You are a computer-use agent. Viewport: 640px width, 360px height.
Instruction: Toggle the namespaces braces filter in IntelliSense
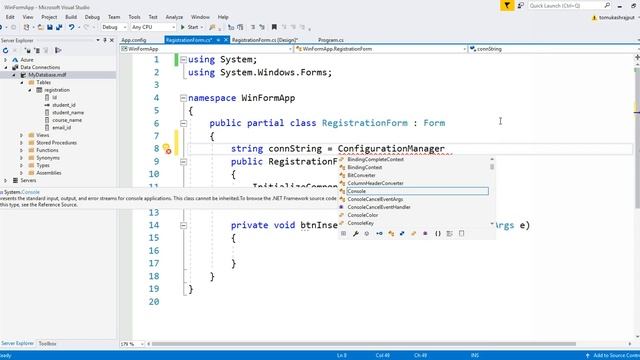click(438, 233)
